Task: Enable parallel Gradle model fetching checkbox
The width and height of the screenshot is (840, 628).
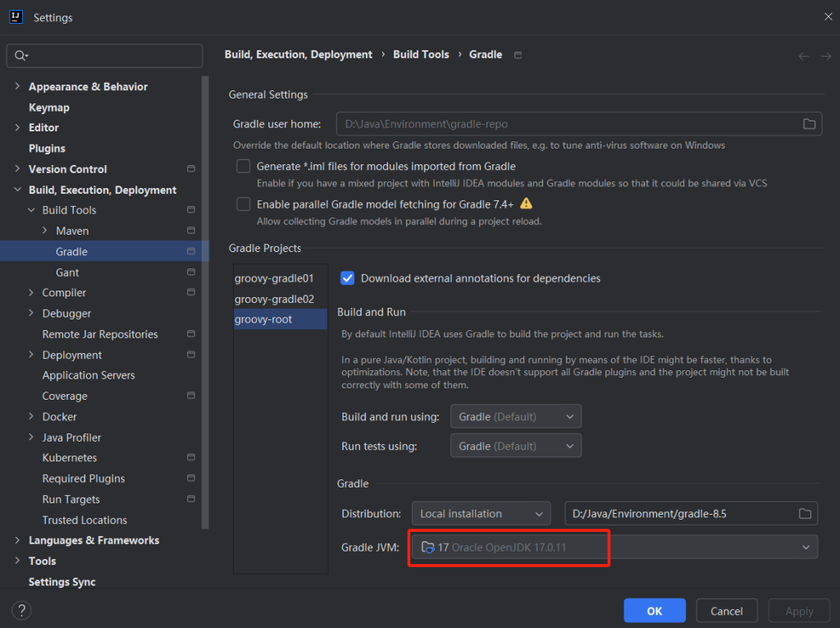Action: tap(243, 204)
